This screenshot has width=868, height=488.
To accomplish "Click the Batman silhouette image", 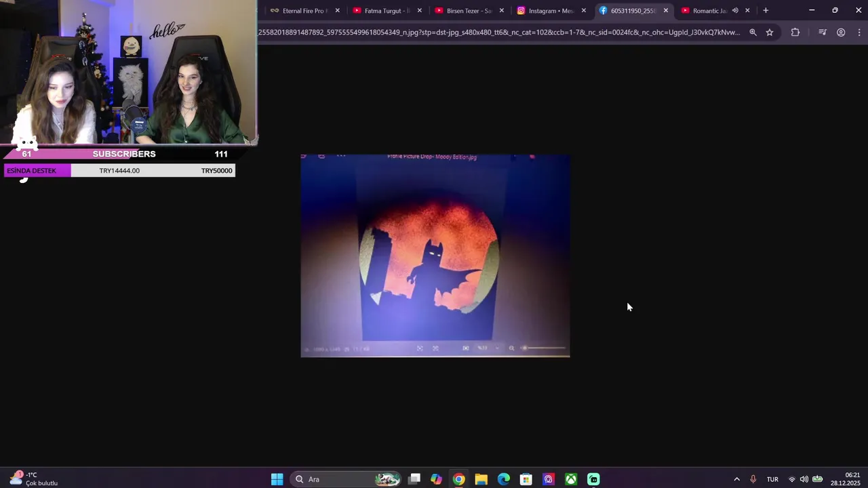I will [435, 256].
